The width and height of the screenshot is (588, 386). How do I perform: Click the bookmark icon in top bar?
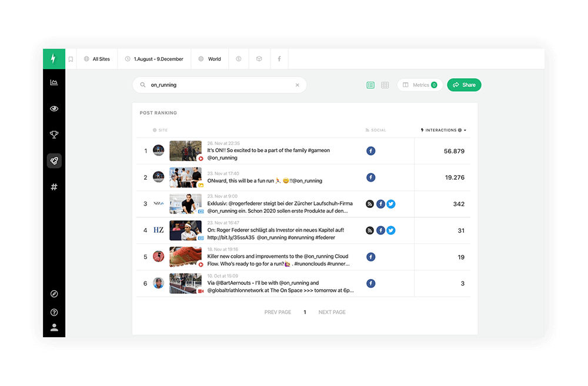(x=71, y=59)
